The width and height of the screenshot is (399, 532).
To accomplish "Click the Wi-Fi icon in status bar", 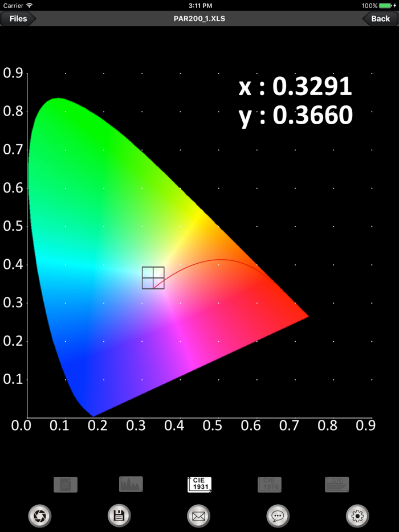I will tap(29, 6).
